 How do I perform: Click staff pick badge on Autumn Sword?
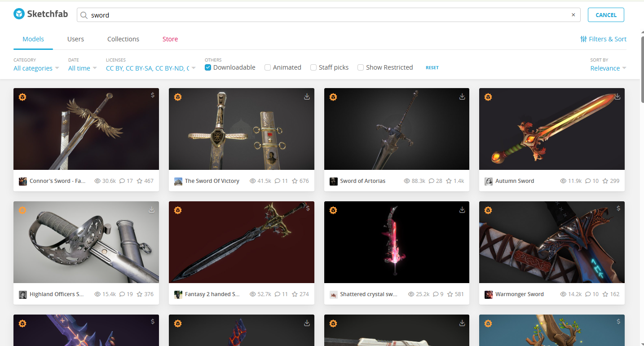point(488,97)
